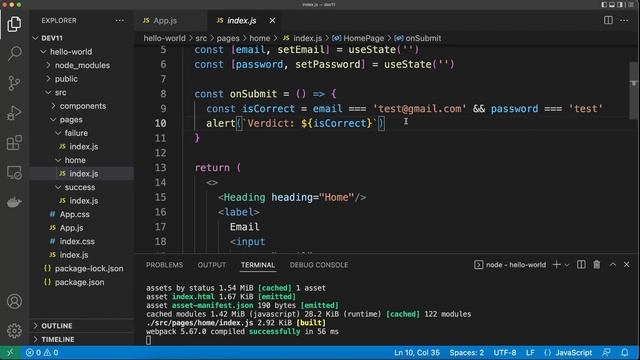Open the Docker view
Screen dimensions: 640x360
(14, 202)
